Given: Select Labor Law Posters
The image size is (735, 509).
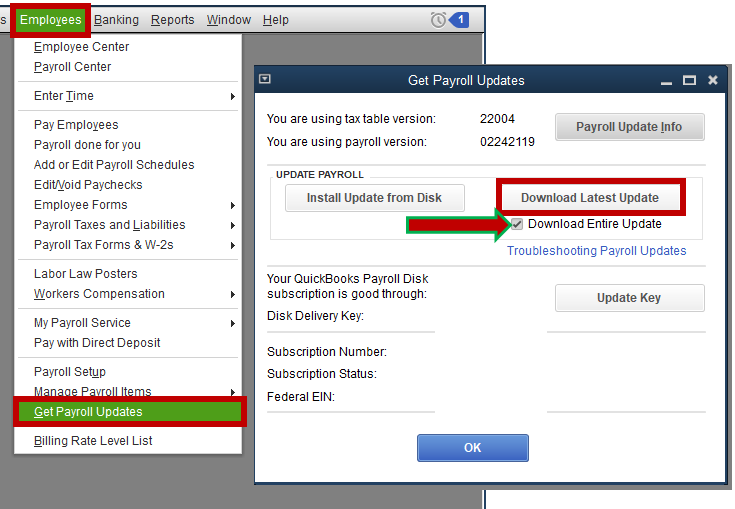Looking at the screenshot, I should 85,274.
